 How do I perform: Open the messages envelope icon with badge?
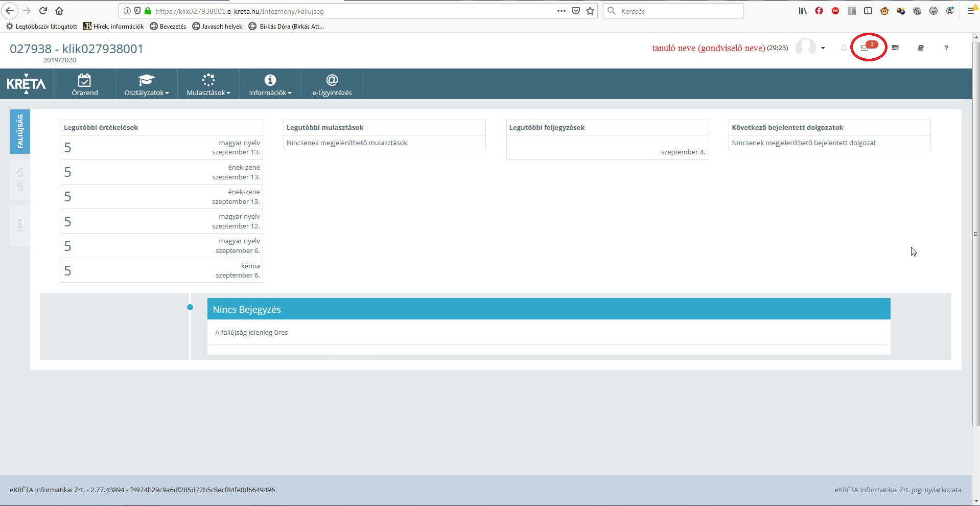click(x=865, y=48)
